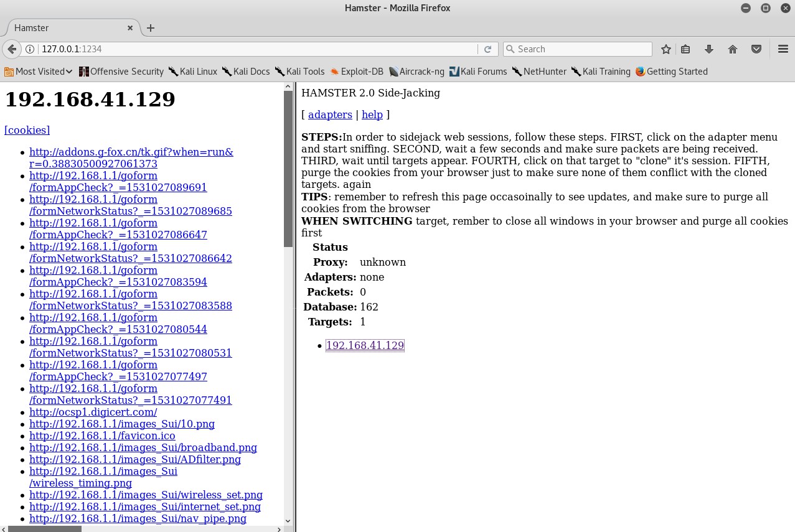
Task: Open Exploit-DB bookmark
Action: coord(357,72)
